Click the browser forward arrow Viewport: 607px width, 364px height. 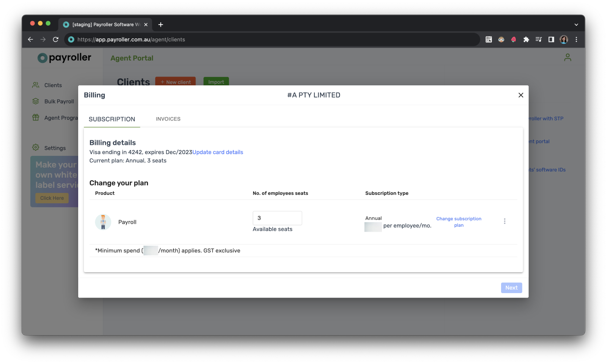43,39
